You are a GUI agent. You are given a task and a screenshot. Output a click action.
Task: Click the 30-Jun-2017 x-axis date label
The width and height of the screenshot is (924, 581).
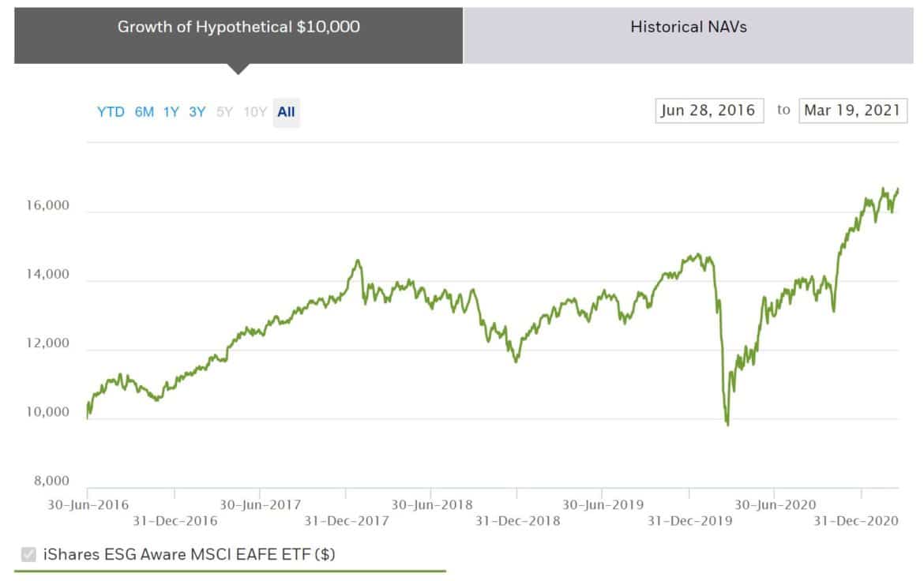[260, 504]
